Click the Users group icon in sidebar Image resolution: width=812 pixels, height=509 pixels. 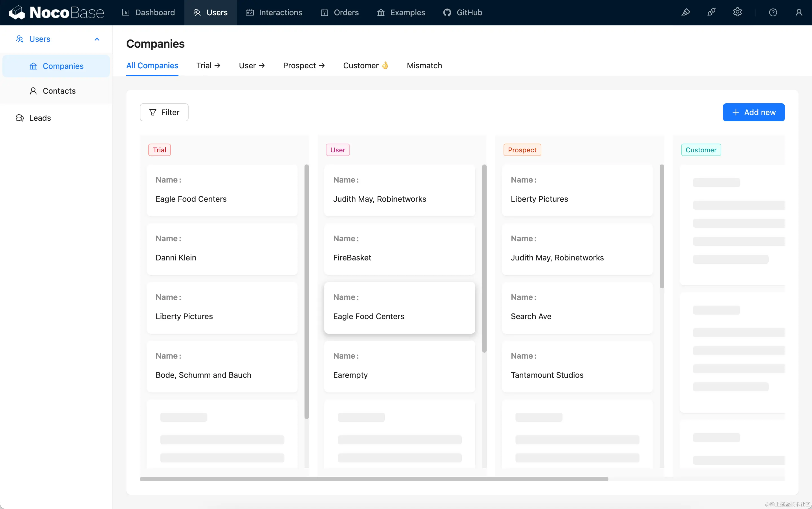click(x=20, y=39)
